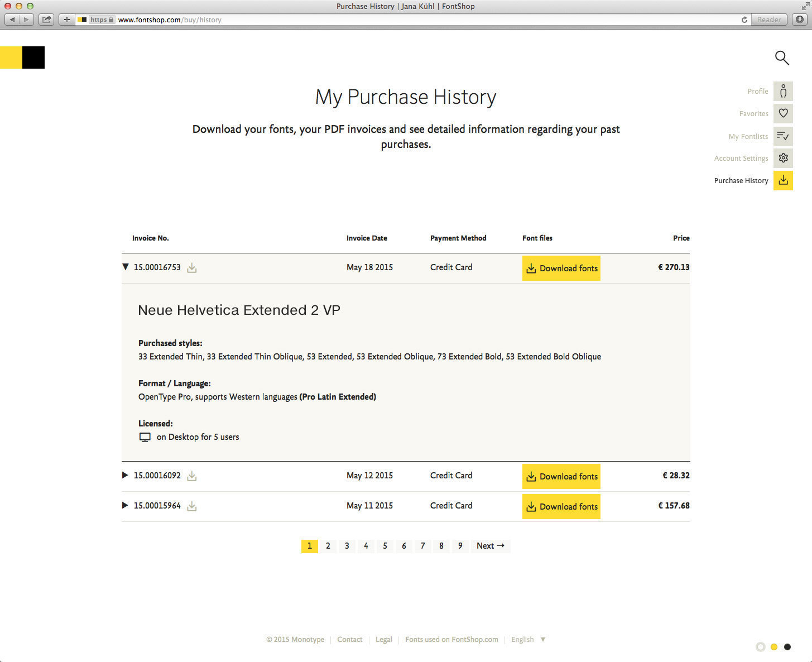Go to pagination page 2
The width and height of the screenshot is (812, 662).
[328, 546]
